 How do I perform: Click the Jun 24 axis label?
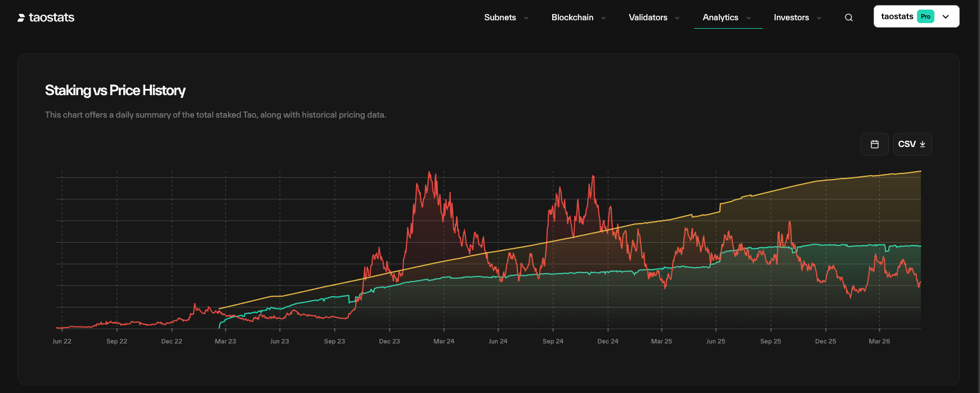click(498, 341)
